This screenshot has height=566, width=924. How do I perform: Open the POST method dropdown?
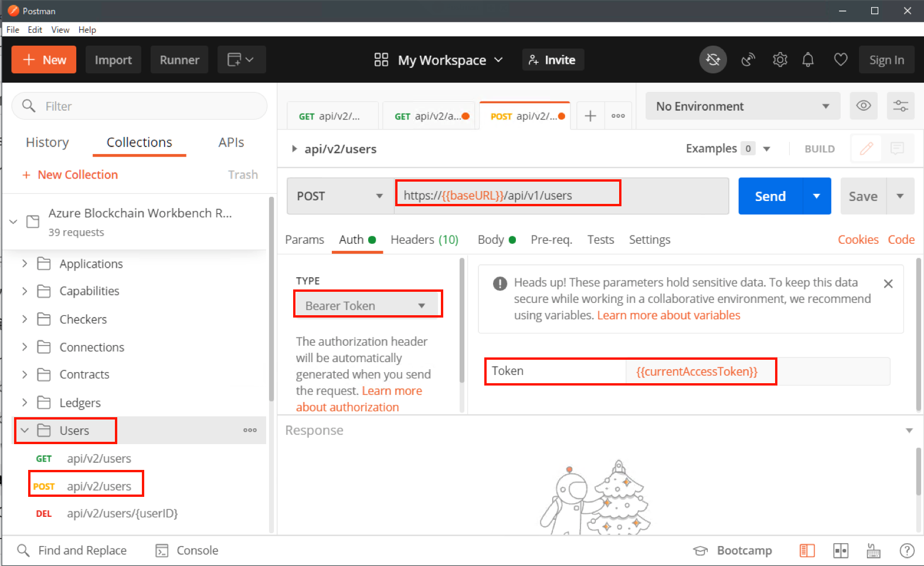pyautogui.click(x=340, y=196)
